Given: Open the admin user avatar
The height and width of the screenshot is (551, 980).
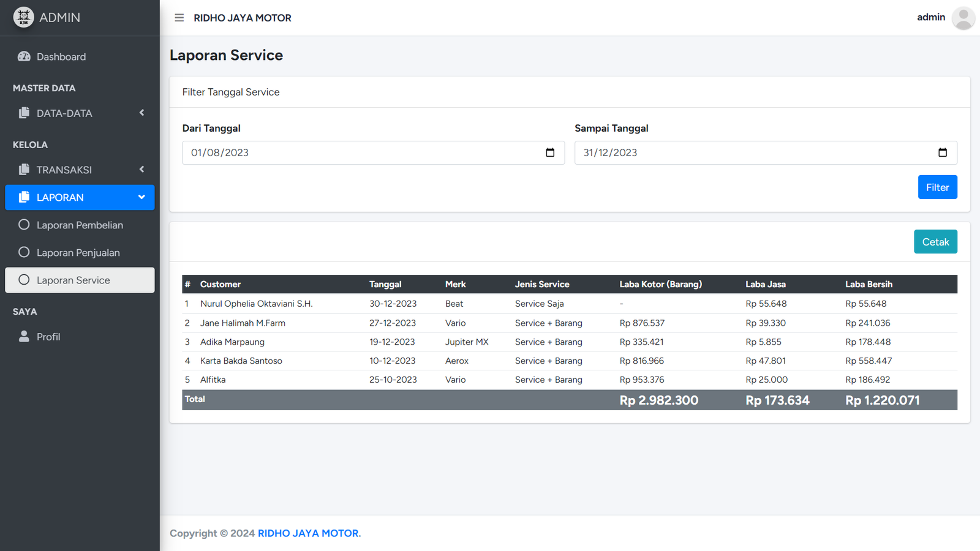Looking at the screenshot, I should coord(963,18).
